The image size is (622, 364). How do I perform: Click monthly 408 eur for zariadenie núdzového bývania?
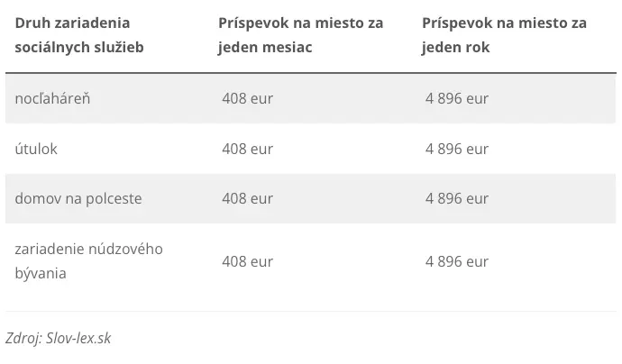[247, 261]
